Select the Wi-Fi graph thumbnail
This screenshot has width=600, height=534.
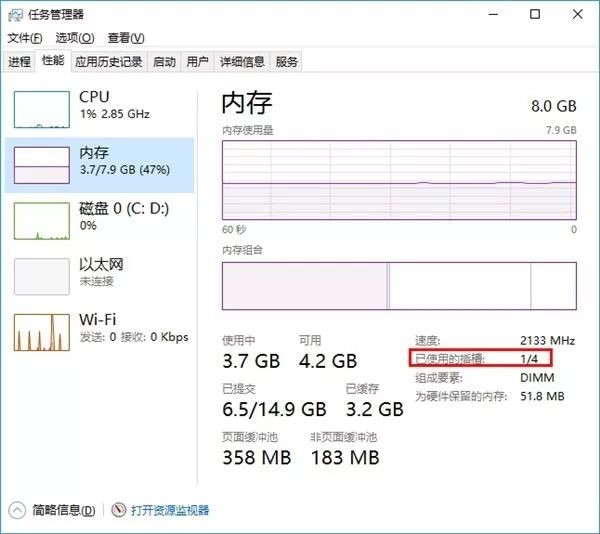pyautogui.click(x=40, y=331)
